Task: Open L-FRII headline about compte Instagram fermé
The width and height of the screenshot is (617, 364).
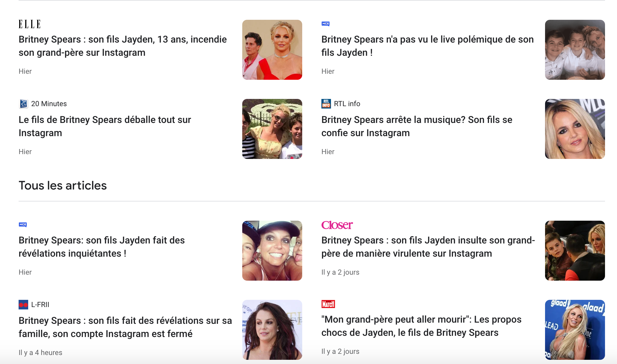Action: (x=125, y=327)
